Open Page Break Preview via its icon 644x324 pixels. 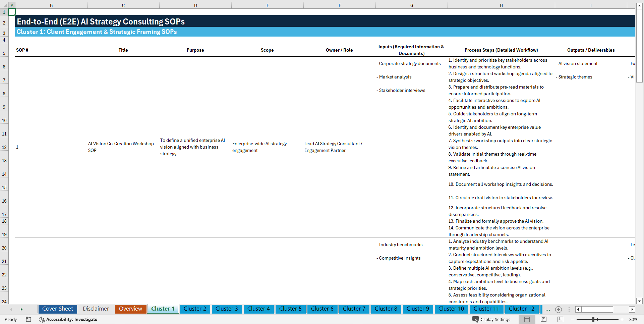click(x=560, y=319)
